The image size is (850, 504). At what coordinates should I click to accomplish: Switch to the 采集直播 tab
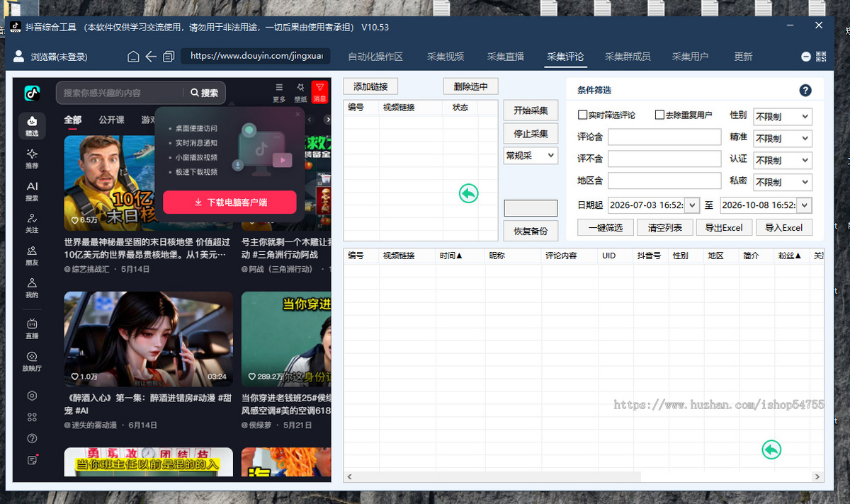[506, 57]
